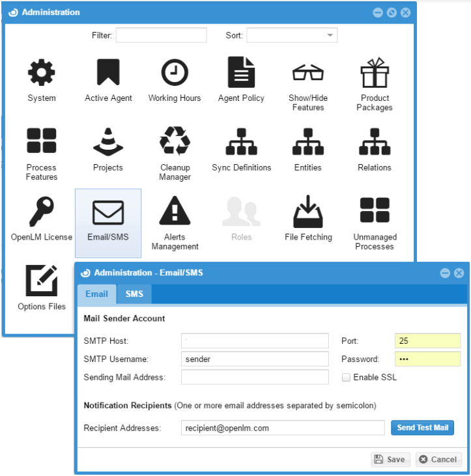The height and width of the screenshot is (476, 471).
Task: Save the Email/SMS settings
Action: (390, 459)
